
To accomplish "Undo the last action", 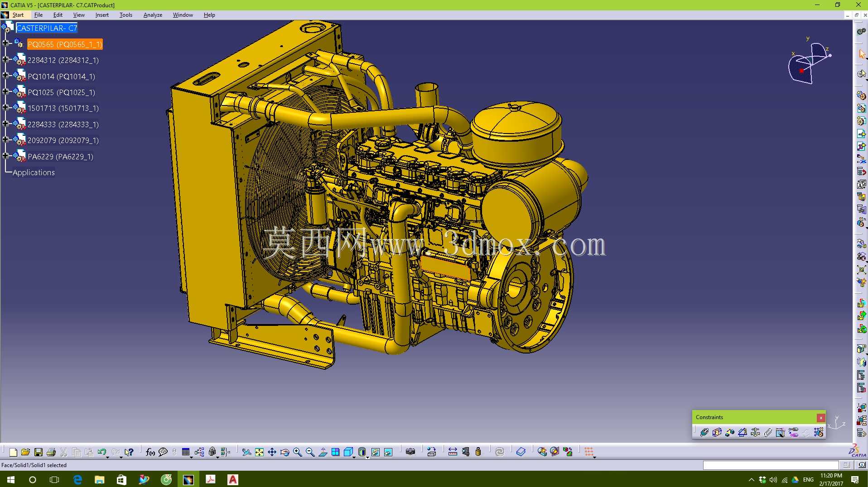I will click(x=102, y=452).
